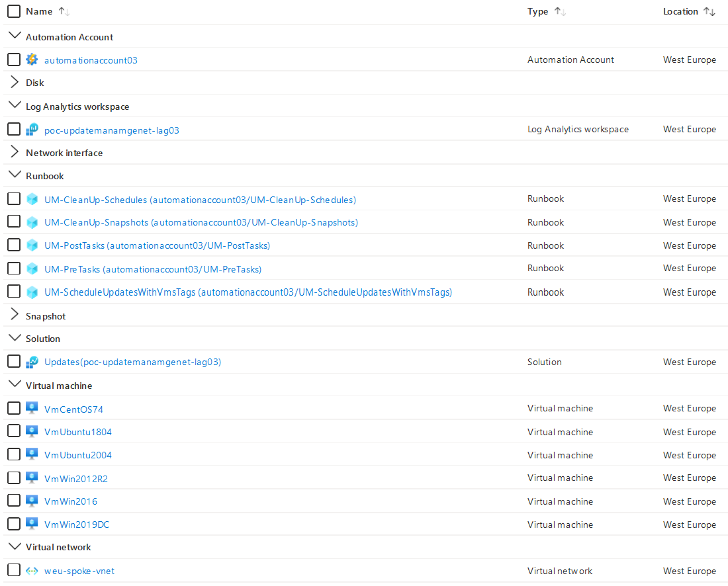Open the UM-ScheduleUpdatesWithVmsTags runbook link
Image resolution: width=728 pixels, height=586 pixels.
coord(248,292)
